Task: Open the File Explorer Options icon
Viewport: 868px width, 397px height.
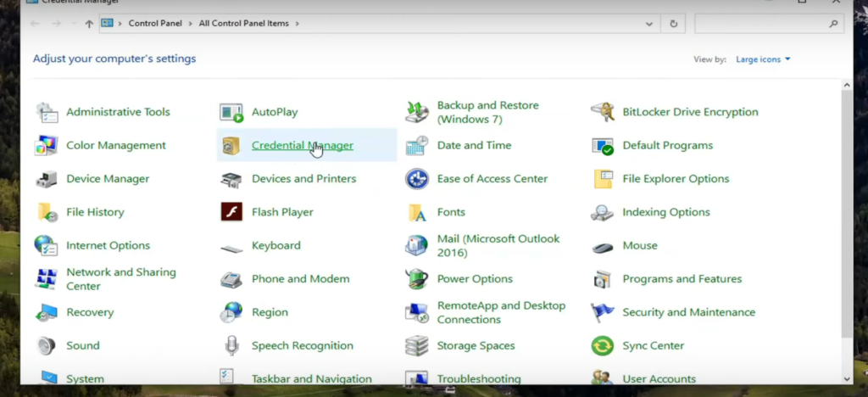Action: click(603, 179)
